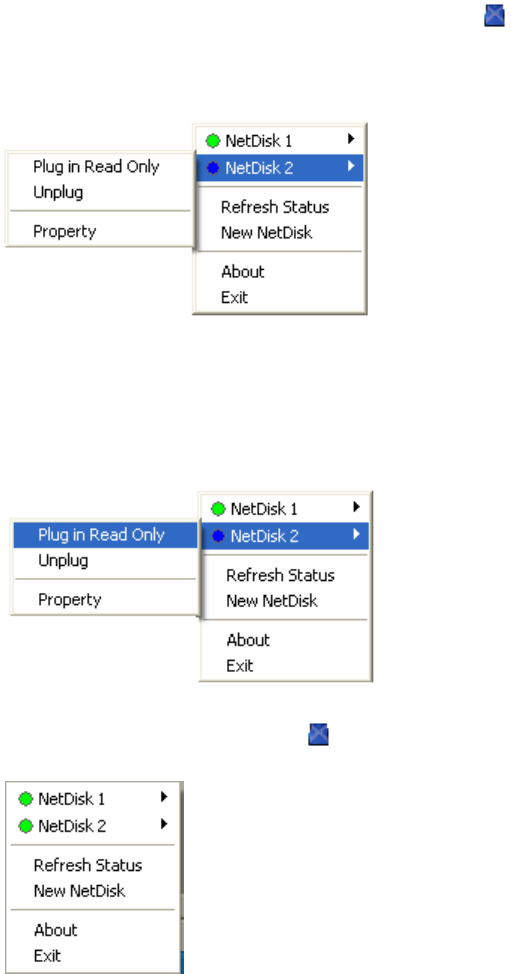Expand the arrow beside the green-dot NetDisk 2

(164, 824)
